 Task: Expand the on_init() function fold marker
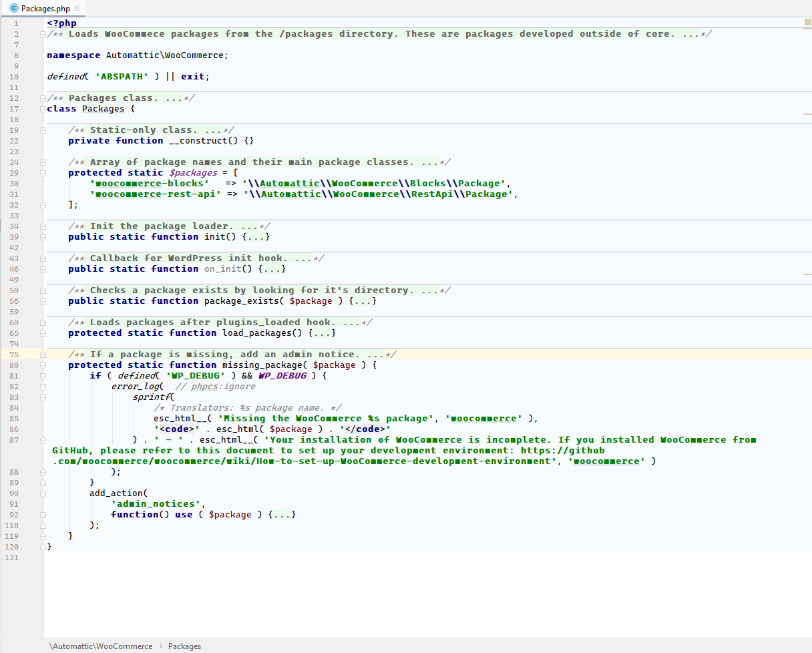43,269
